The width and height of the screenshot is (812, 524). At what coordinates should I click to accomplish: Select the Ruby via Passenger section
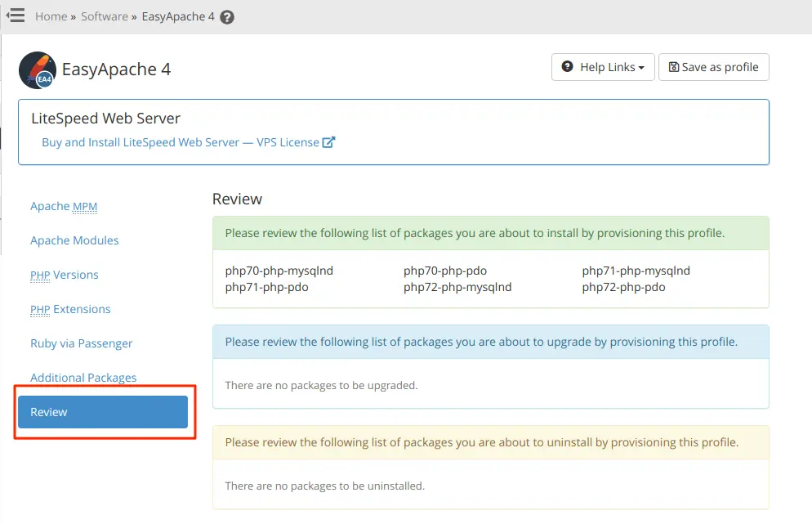pos(81,343)
